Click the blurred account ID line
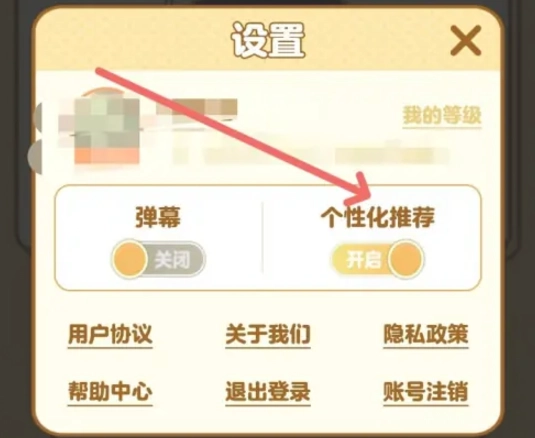Screen dimensions: 535x438 click(310, 155)
